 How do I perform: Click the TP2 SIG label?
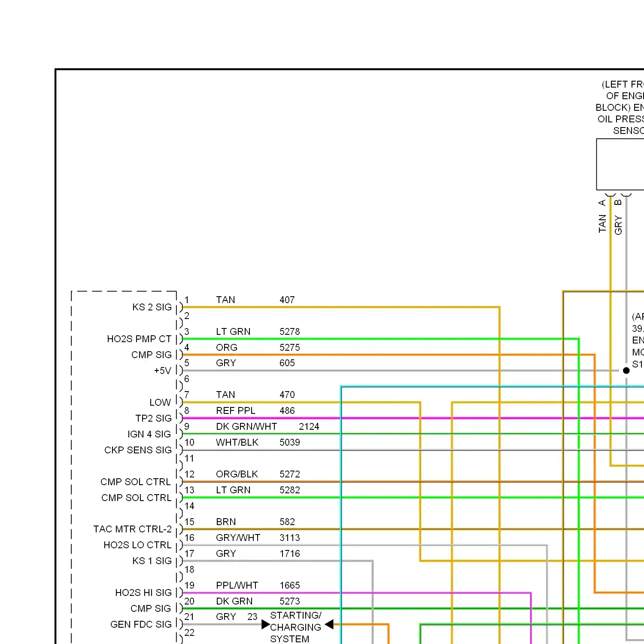click(x=153, y=418)
